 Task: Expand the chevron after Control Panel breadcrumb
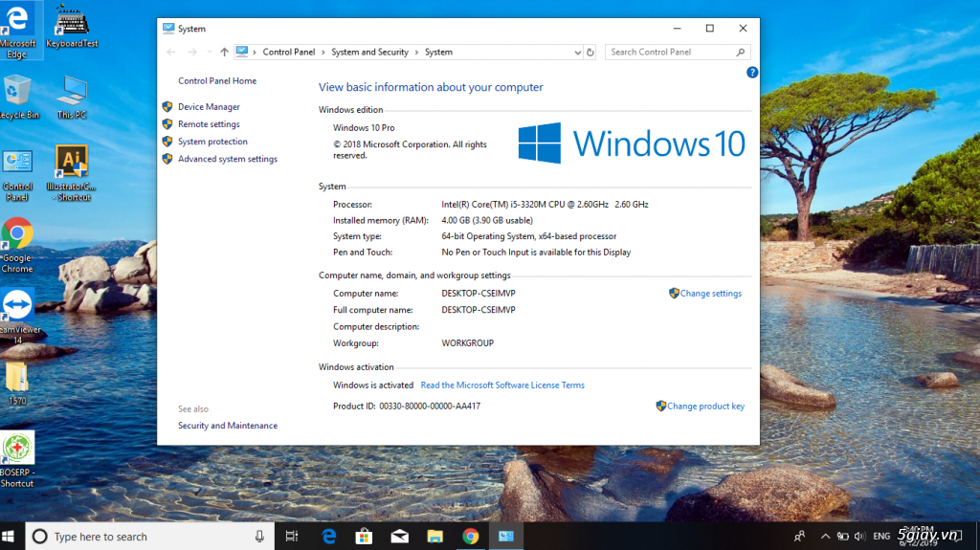[323, 53]
